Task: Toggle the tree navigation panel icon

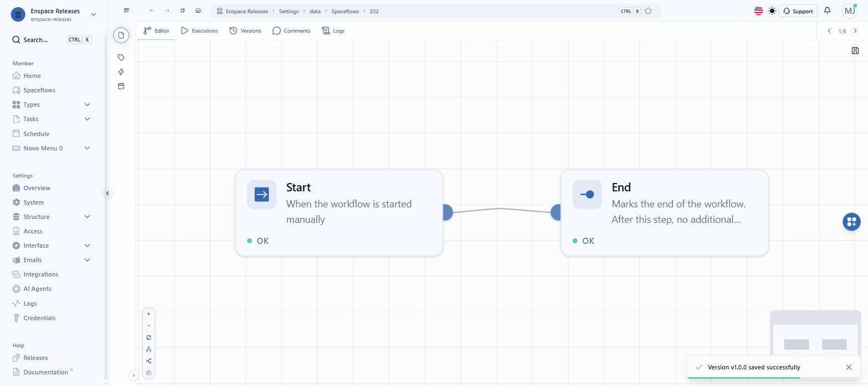Action: point(127,11)
